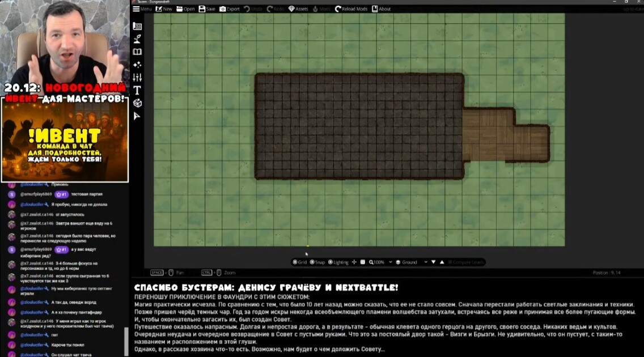Click the crosshair recenter view icon
Image resolution: width=644 pixels, height=357 pixels.
(x=354, y=262)
